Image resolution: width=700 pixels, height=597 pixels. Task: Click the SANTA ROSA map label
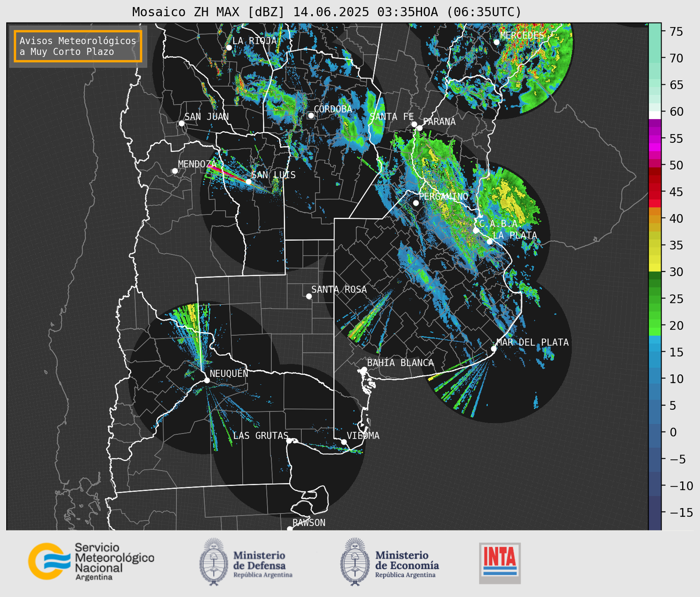pos(339,289)
